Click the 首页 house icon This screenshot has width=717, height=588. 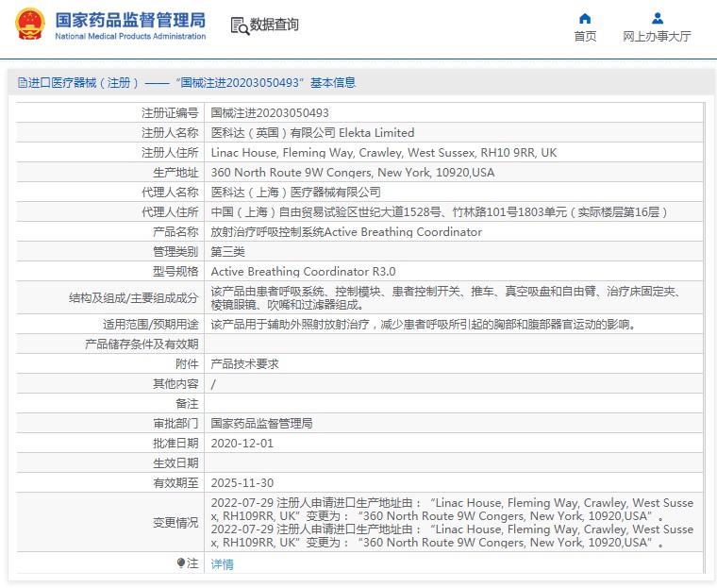[585, 18]
